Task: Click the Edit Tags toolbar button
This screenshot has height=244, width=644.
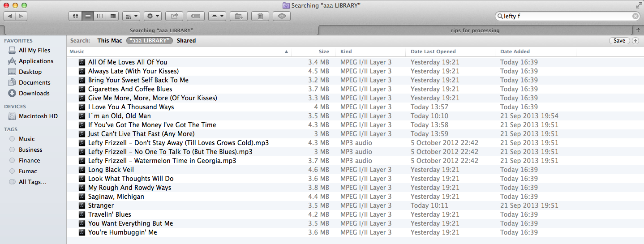Action: pos(196,16)
